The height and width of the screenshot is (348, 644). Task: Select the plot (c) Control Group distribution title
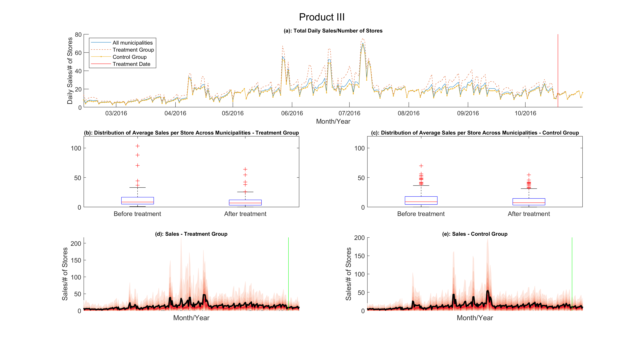(475, 133)
